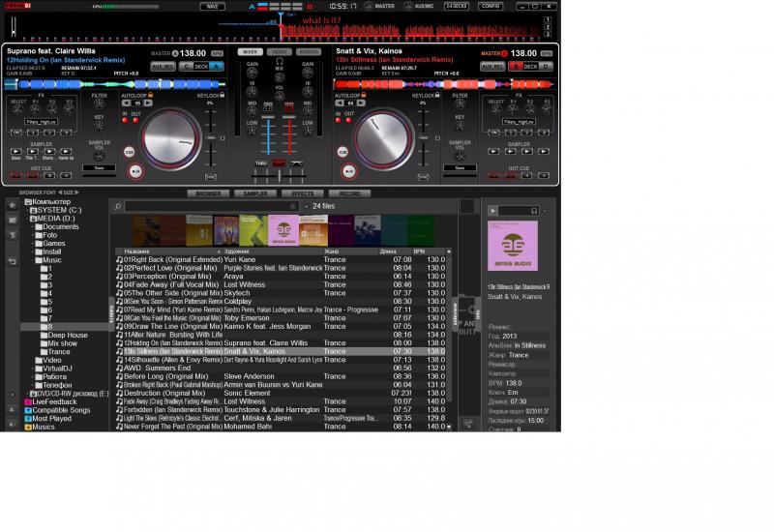Open the CONFIG settings
Image resolution: width=774 pixels, height=532 pixels.
point(491,6)
